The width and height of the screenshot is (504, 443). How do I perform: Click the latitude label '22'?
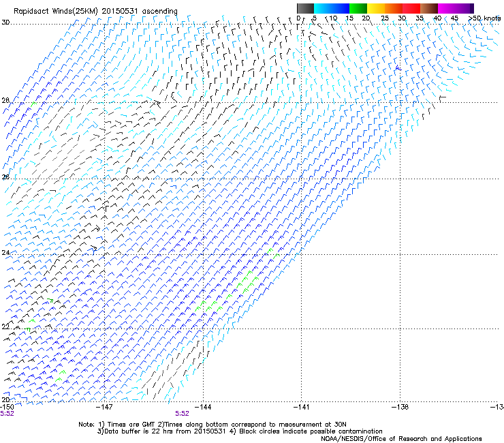5,326
